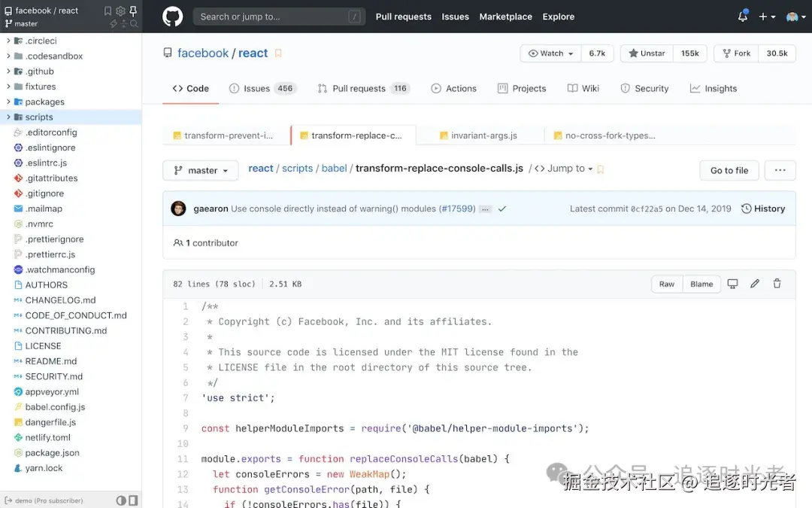Open the Insights tab
This screenshot has height=508, width=812.
714,89
